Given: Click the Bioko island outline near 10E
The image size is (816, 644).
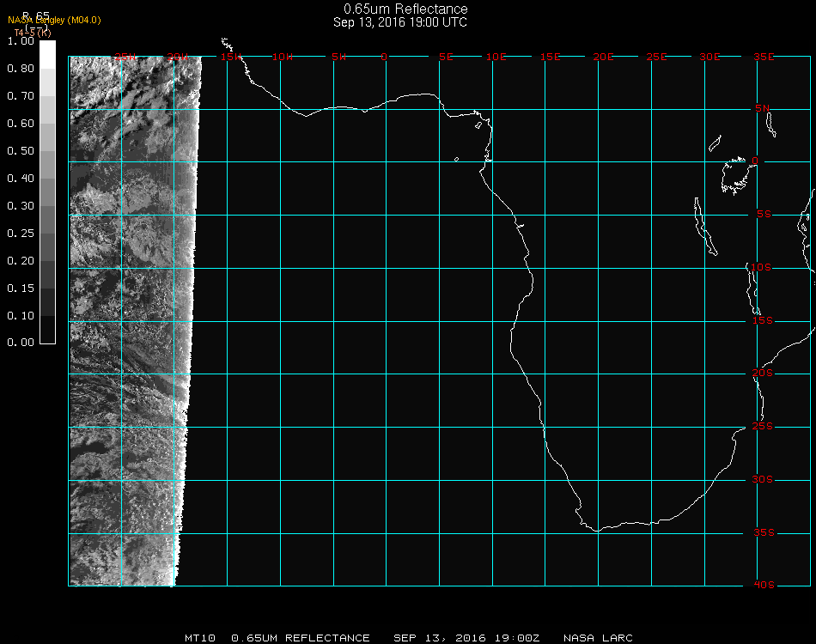Looking at the screenshot, I should tap(479, 125).
